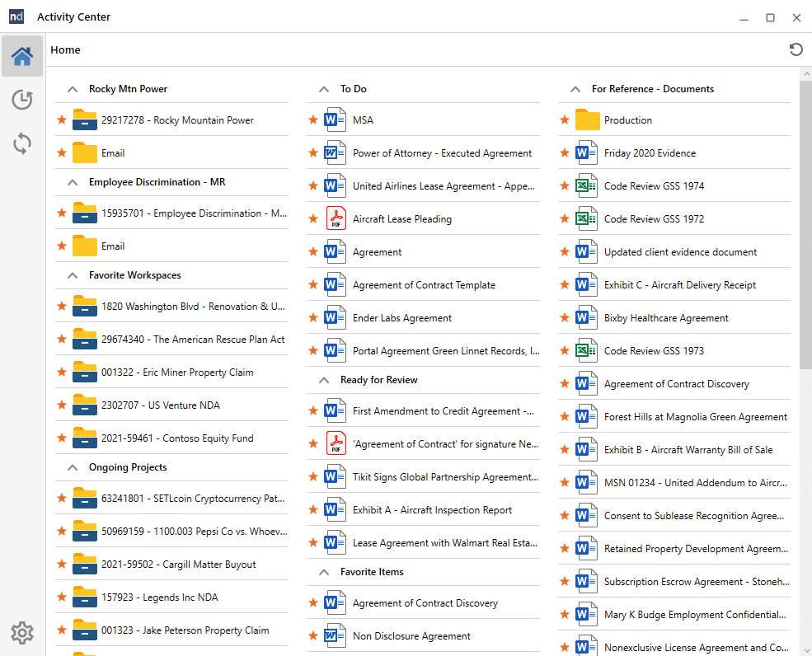Collapse the Ready for Review section
Screen dimensions: 812x656
click(x=324, y=380)
